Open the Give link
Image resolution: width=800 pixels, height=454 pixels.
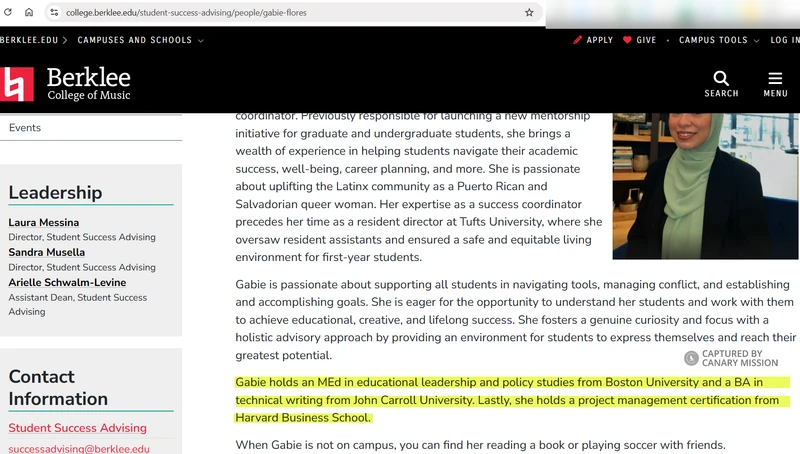pyautogui.click(x=646, y=40)
